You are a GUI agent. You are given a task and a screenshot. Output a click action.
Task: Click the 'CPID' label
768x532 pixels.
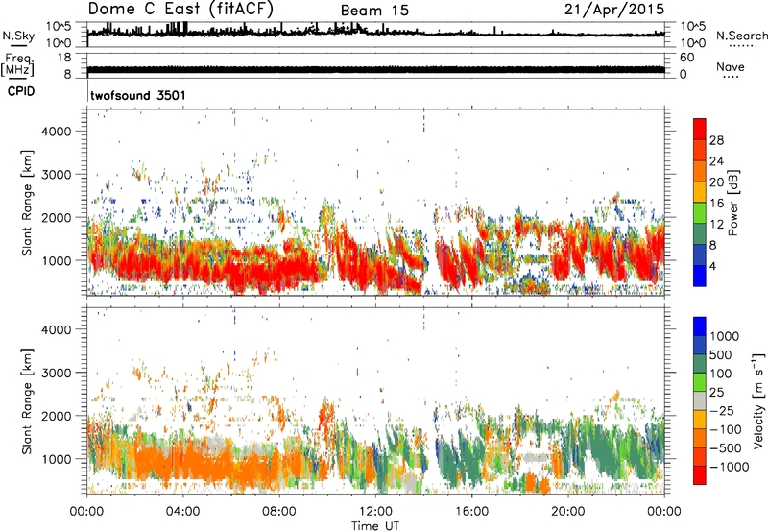[x=20, y=91]
